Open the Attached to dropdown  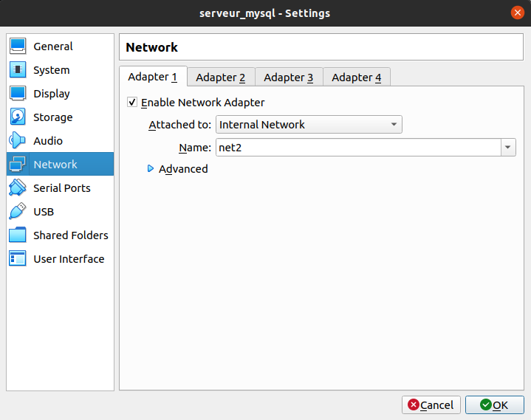coord(309,125)
